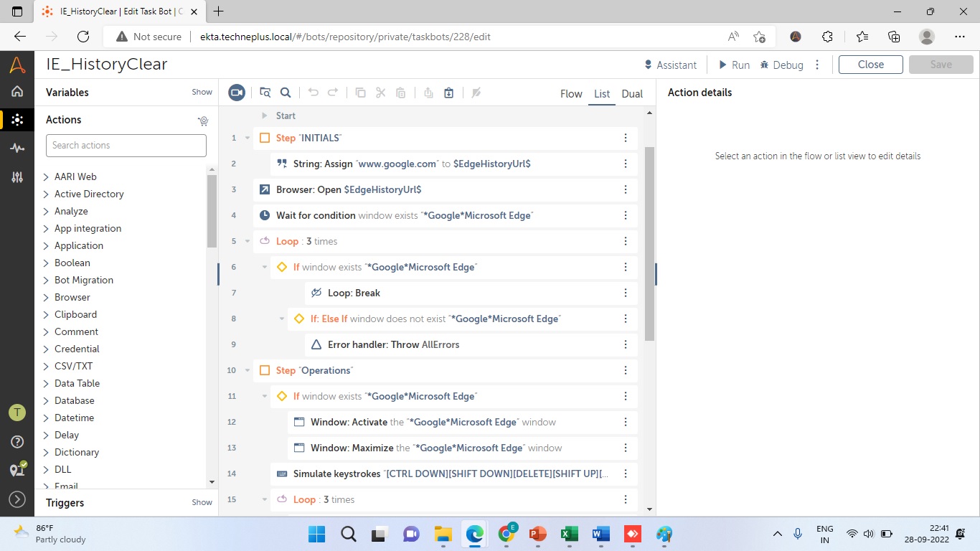Collapse the Loop 3 times block on line 5
This screenshot has height=551, width=980.
click(248, 241)
